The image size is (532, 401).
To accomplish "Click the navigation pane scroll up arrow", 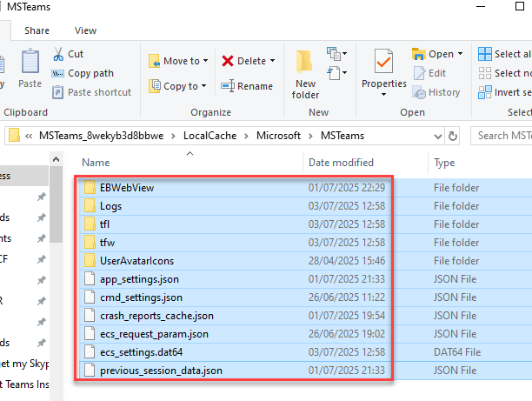I will click(x=56, y=159).
